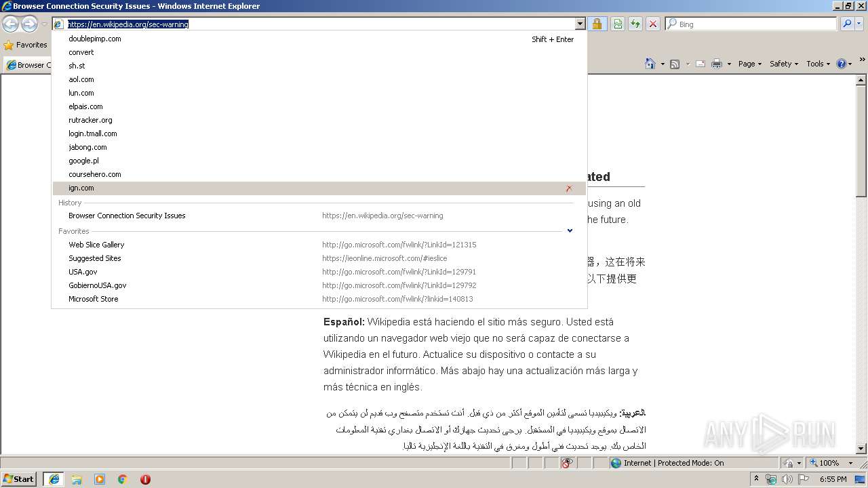Click the search magnifier button
This screenshot has height=488, width=868.
click(847, 24)
